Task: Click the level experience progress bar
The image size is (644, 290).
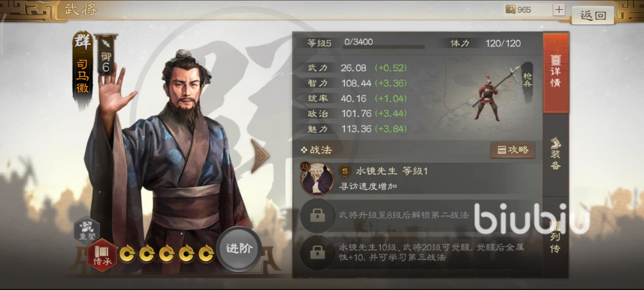Action: [x=384, y=47]
